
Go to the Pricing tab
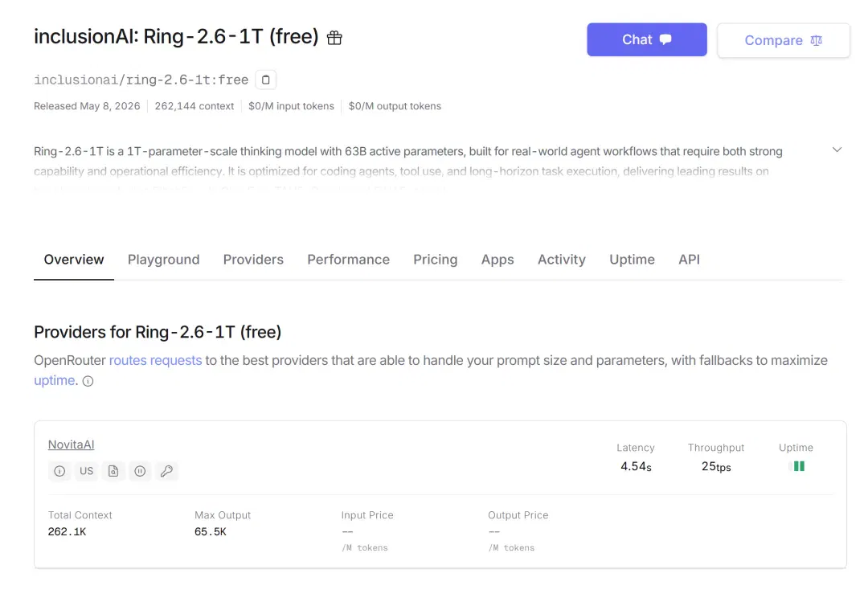(435, 260)
